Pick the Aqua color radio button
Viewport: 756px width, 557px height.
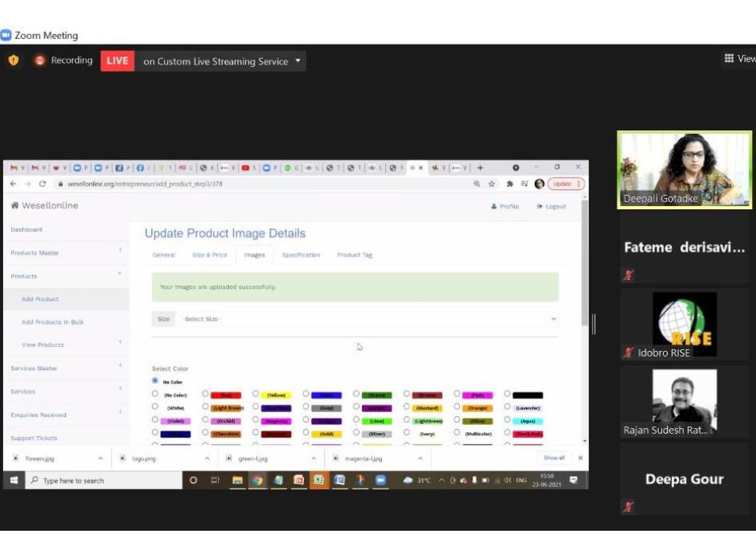tap(507, 420)
